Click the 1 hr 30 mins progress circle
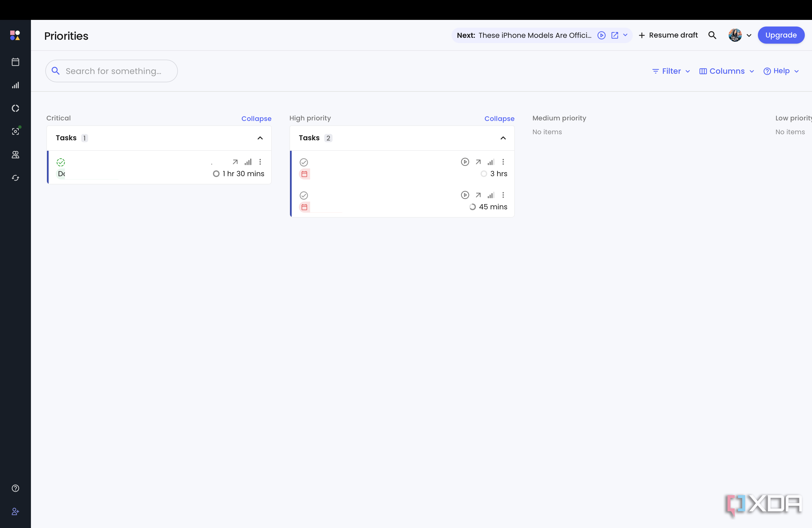Viewport: 812px width, 528px height. 216,174
